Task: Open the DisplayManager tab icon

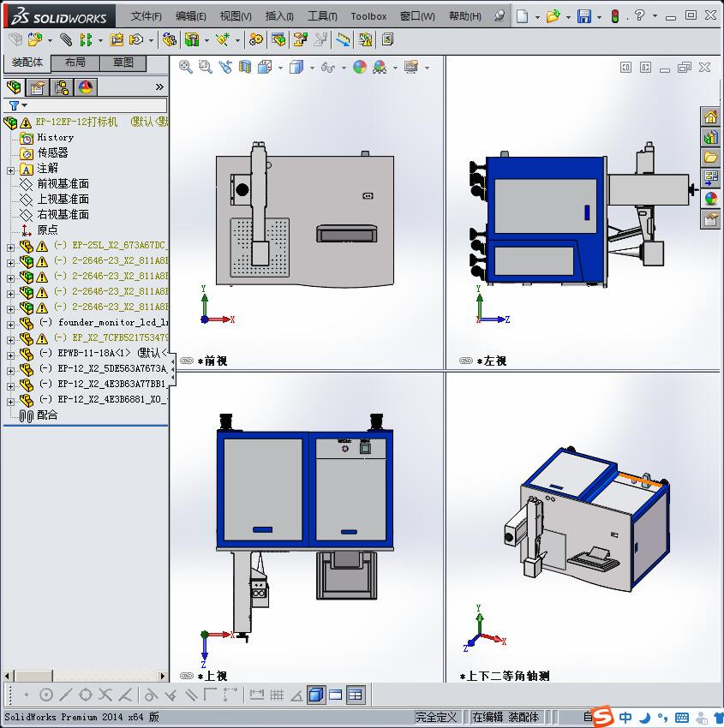Action: 86,87
